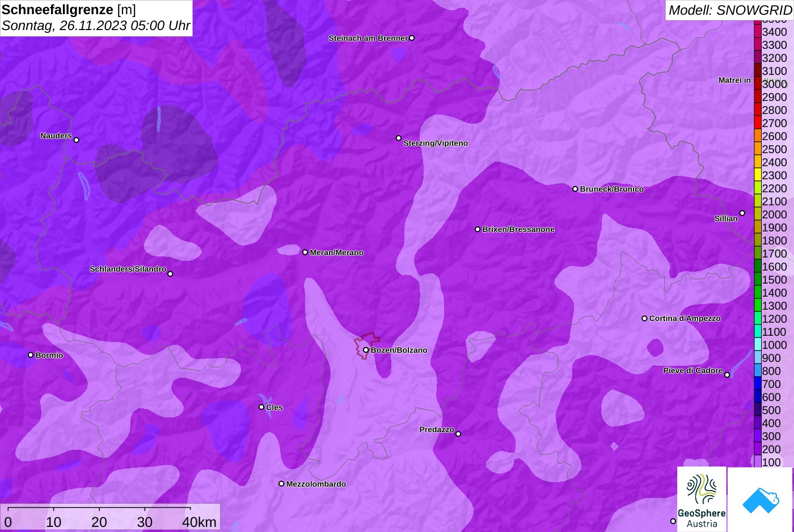This screenshot has height=532, width=794.
Task: Click the Schlanders/Silandro marker dot
Action: pos(170,274)
